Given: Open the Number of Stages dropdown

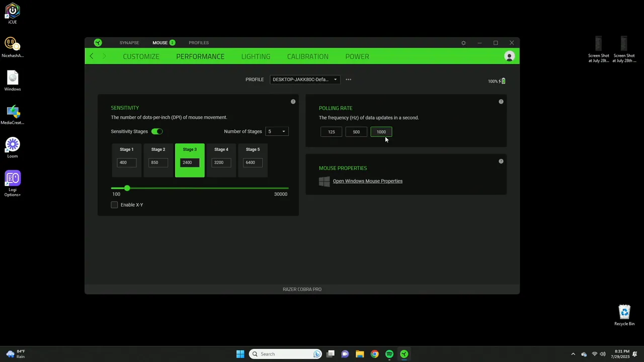Looking at the screenshot, I should click(276, 131).
